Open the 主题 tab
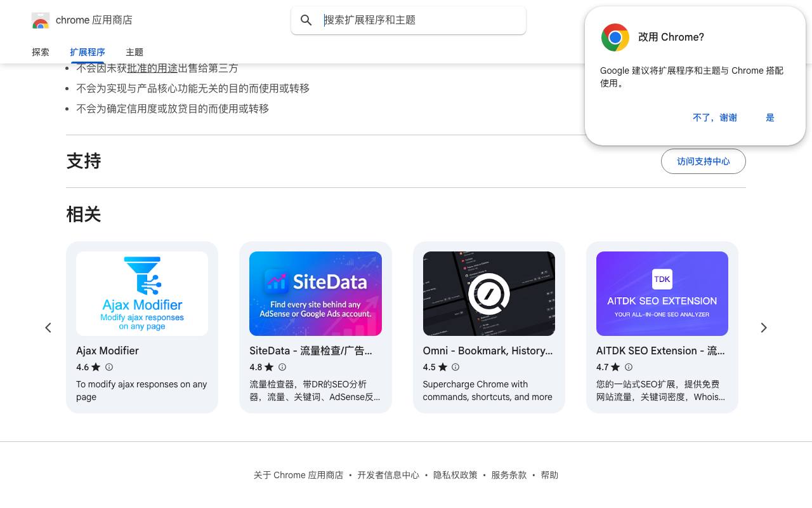812x508 pixels. pyautogui.click(x=134, y=52)
